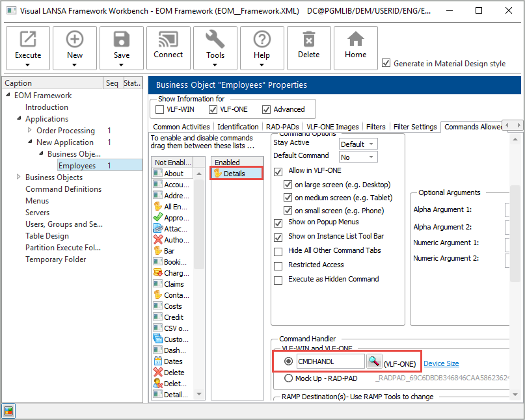Select the Delet... user delete icon
525x420 pixels.
click(157, 383)
